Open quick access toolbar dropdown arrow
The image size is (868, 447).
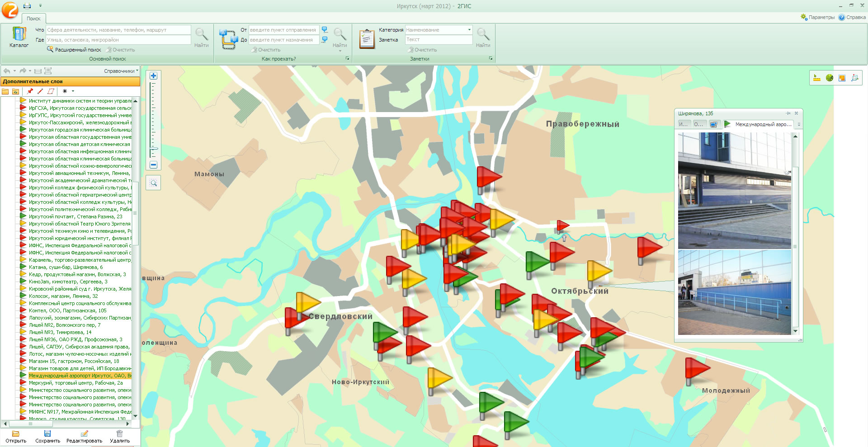[40, 6]
